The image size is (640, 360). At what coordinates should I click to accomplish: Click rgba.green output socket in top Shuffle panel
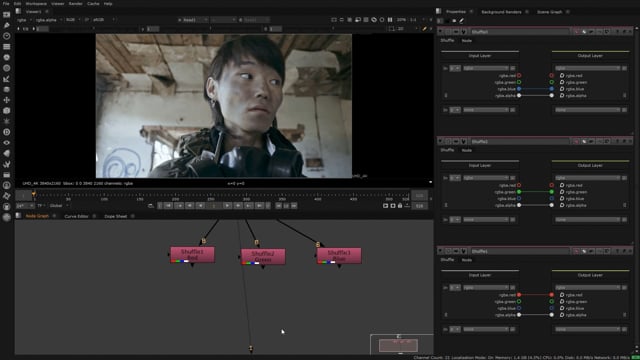pos(551,82)
